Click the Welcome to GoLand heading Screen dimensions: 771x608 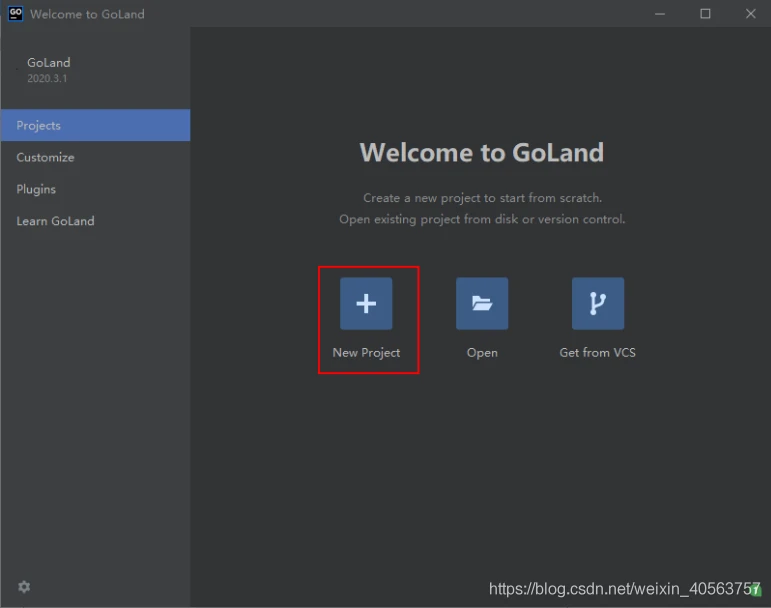[481, 152]
